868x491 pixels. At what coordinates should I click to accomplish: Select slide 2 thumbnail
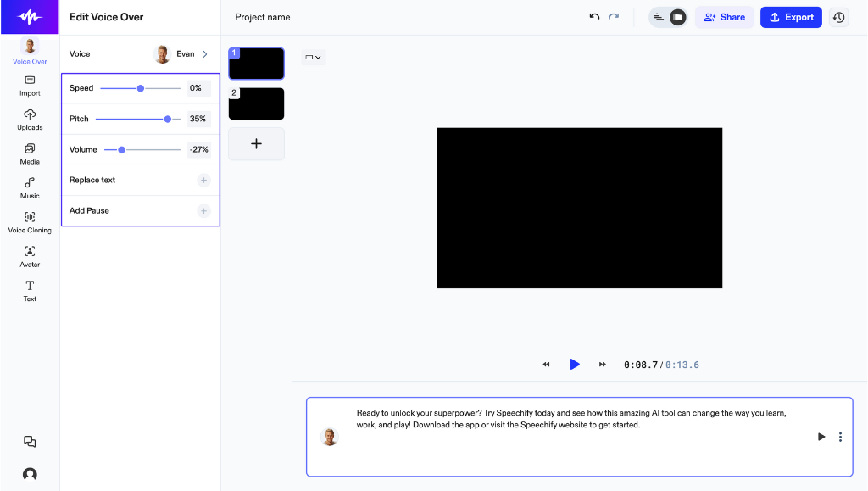tap(256, 103)
